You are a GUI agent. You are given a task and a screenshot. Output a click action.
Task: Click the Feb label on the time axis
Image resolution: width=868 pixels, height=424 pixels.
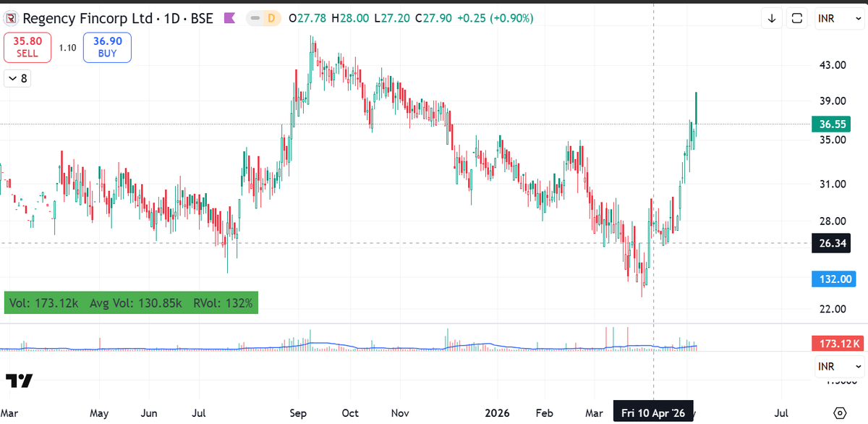pos(544,414)
